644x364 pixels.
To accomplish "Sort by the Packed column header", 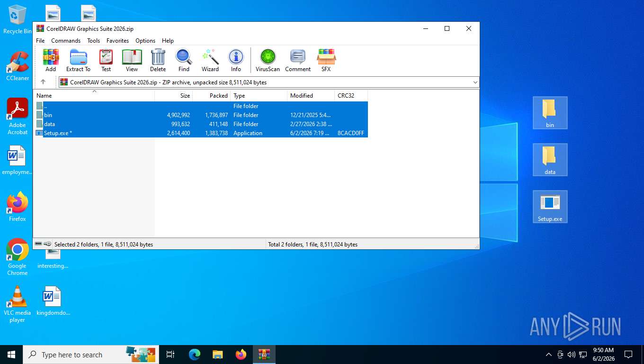I will [x=212, y=96].
